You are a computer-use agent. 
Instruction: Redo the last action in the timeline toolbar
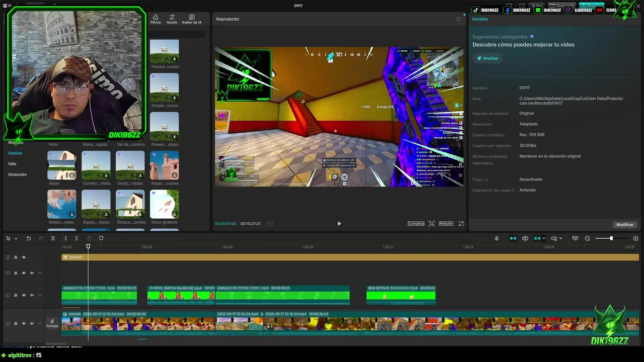pyautogui.click(x=41, y=238)
